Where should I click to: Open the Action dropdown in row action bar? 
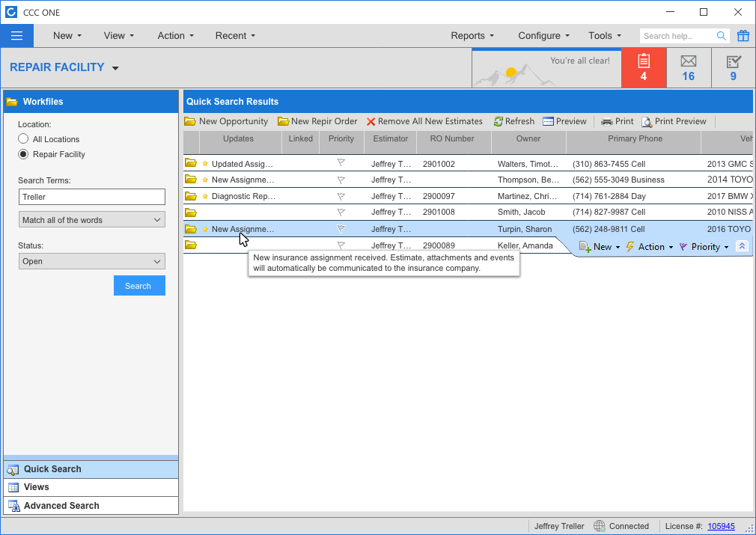[650, 247]
